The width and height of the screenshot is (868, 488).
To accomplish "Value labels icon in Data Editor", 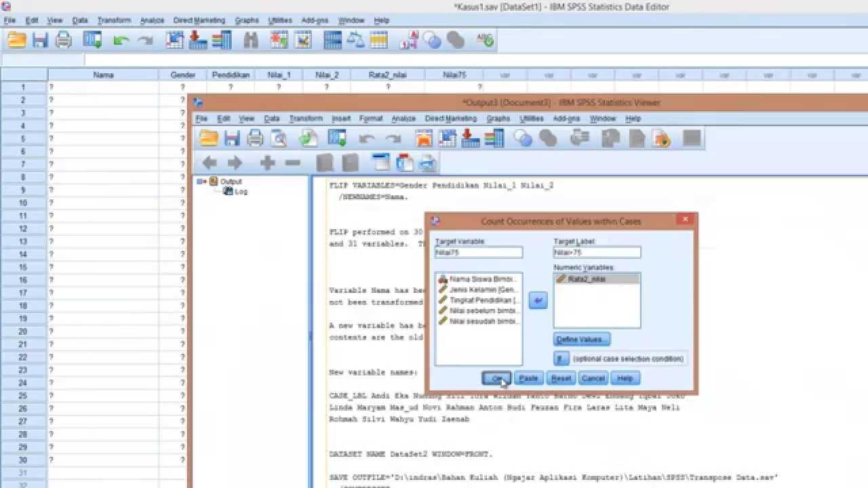I will click(409, 41).
